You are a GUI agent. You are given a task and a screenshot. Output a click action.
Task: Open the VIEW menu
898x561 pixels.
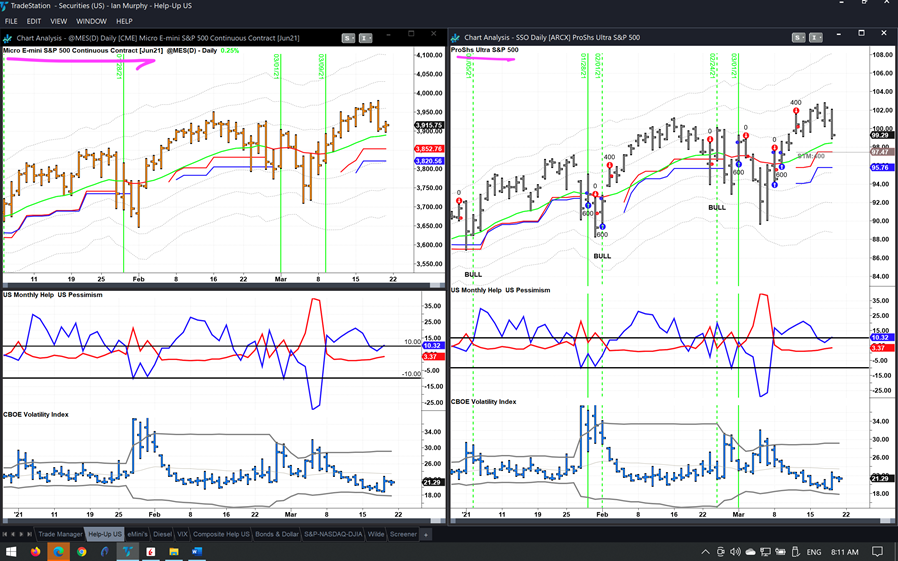click(x=59, y=21)
